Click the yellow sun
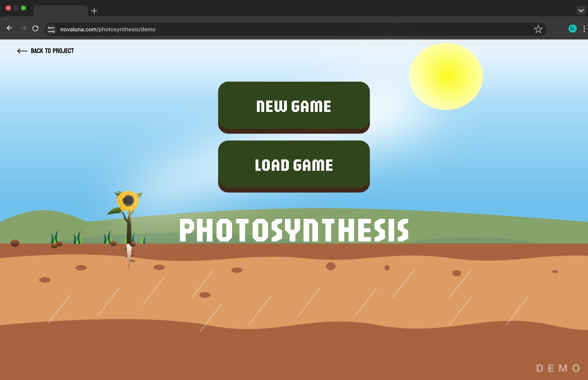This screenshot has width=588, height=380. [446, 76]
